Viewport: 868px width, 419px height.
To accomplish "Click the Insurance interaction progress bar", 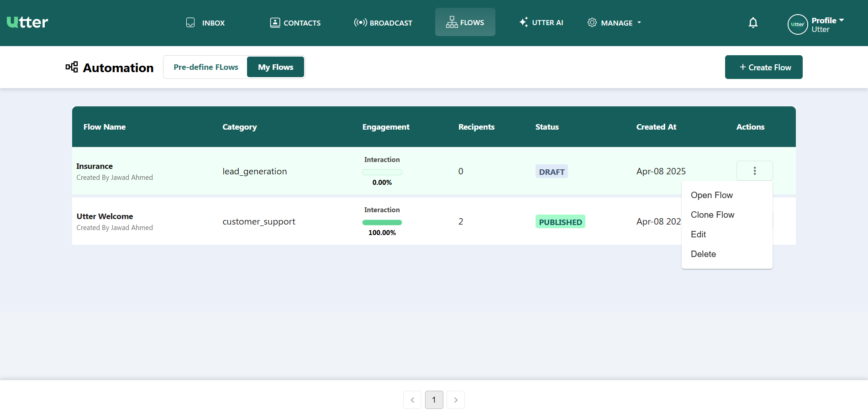I will pyautogui.click(x=382, y=173).
